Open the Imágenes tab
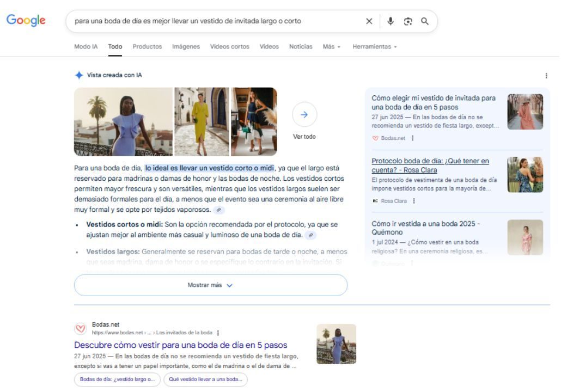561x392 pixels. tap(186, 46)
